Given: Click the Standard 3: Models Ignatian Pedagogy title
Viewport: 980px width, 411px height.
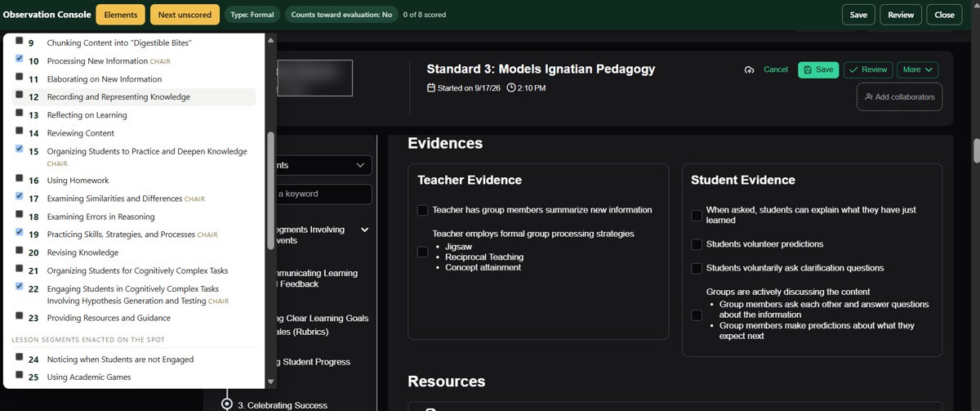Looking at the screenshot, I should (x=541, y=69).
